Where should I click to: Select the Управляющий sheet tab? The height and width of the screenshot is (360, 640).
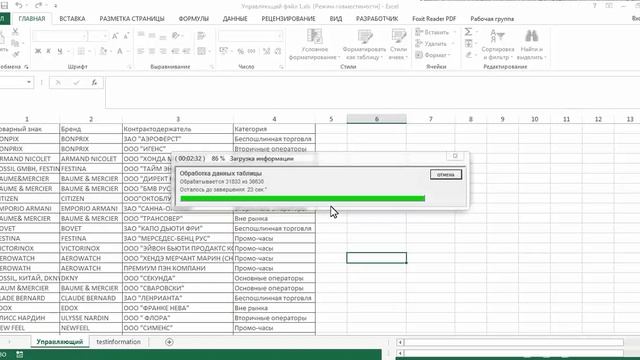tap(60, 342)
